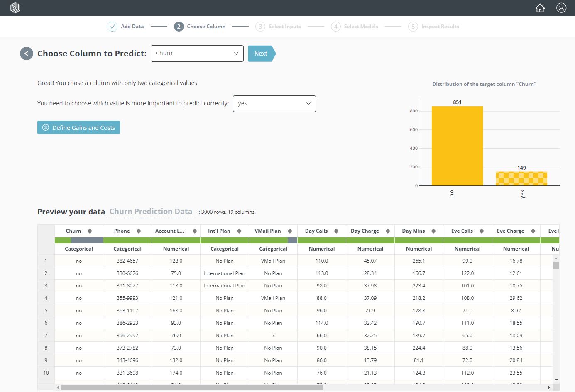Viewport: 575px width, 392px height.
Task: Click Account L... cell 174.0
Action: [x=176, y=373]
